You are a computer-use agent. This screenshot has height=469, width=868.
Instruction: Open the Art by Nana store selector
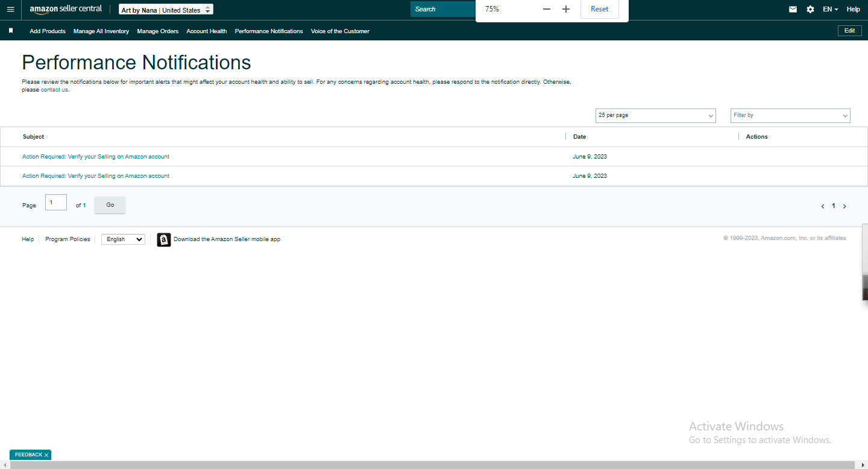(x=166, y=10)
